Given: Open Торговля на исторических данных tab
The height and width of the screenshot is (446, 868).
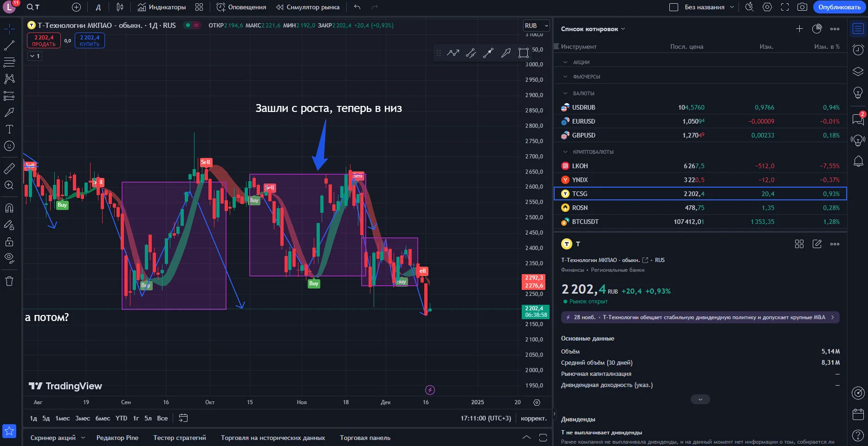Looking at the screenshot, I should [273, 438].
